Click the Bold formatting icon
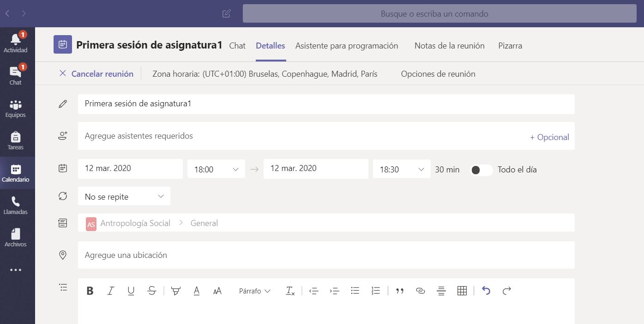This screenshot has height=324, width=644. tap(90, 291)
